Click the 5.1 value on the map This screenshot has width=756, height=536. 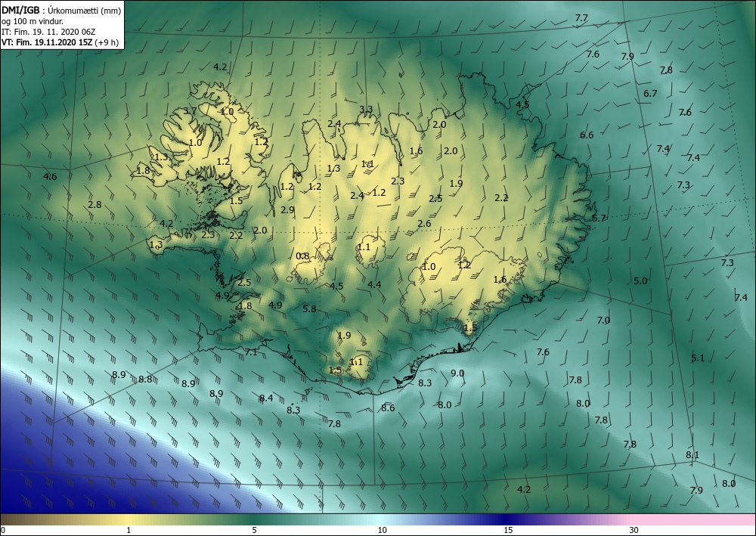click(x=698, y=358)
